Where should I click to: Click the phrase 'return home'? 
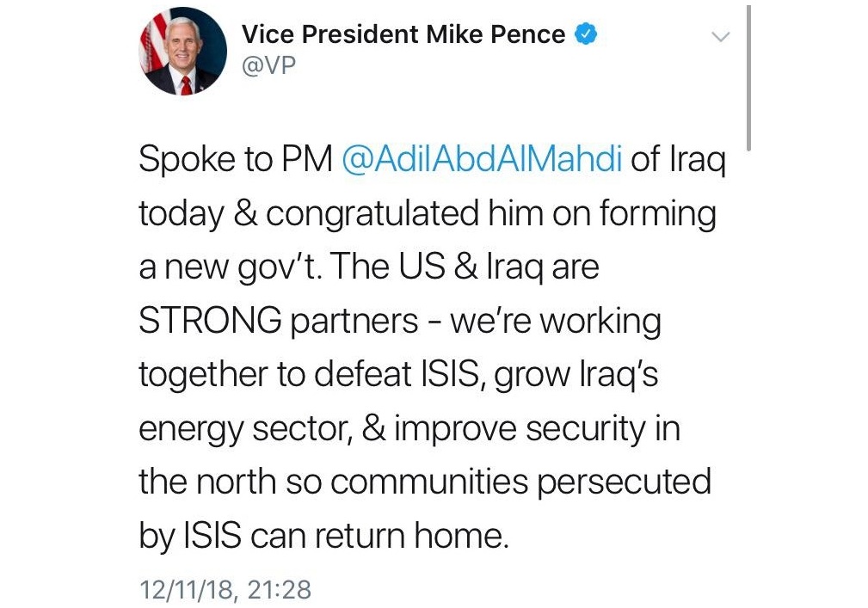[408, 536]
